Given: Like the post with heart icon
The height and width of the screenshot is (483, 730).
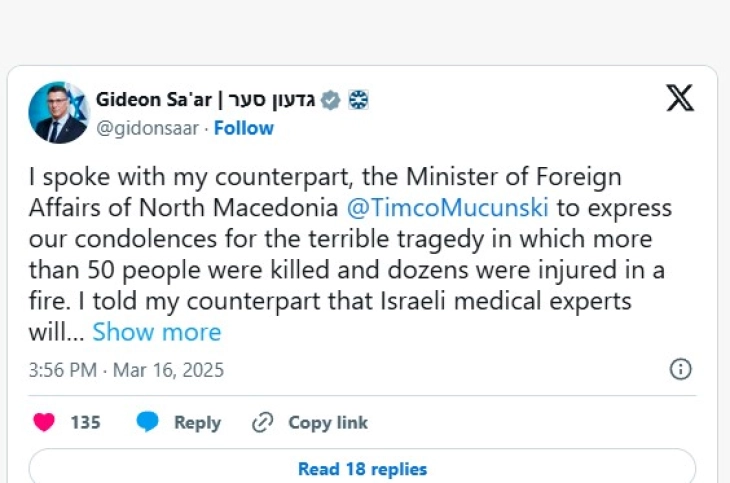Looking at the screenshot, I should (44, 422).
